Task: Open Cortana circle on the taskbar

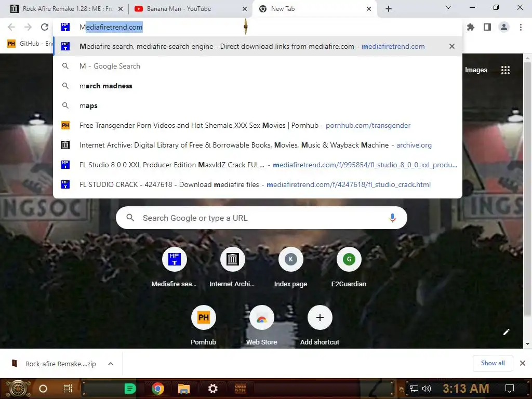Action: (x=43, y=389)
